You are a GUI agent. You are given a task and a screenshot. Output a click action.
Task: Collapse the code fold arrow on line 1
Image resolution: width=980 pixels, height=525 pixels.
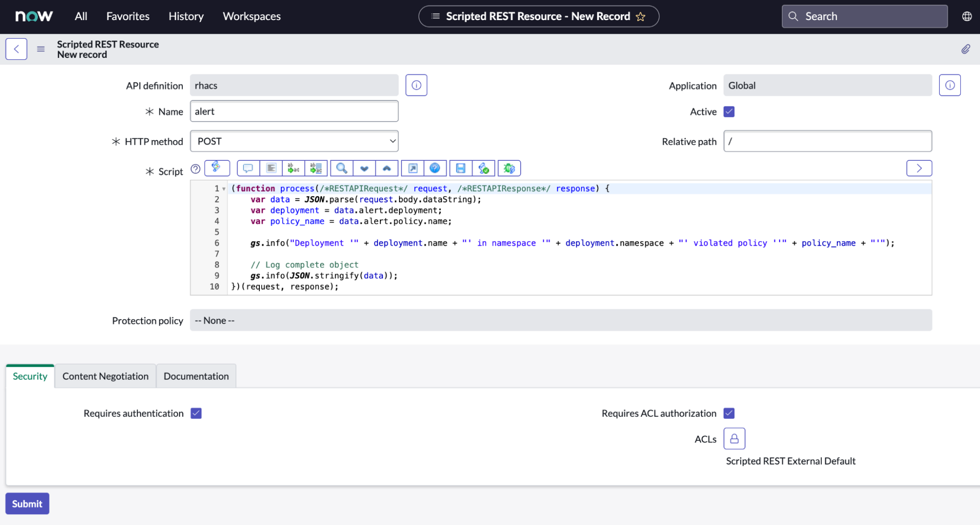224,189
